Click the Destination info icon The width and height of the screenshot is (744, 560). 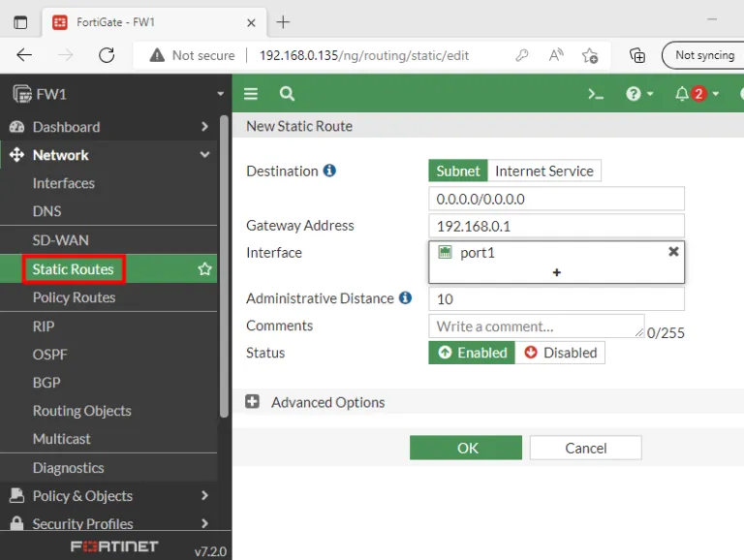coord(329,171)
